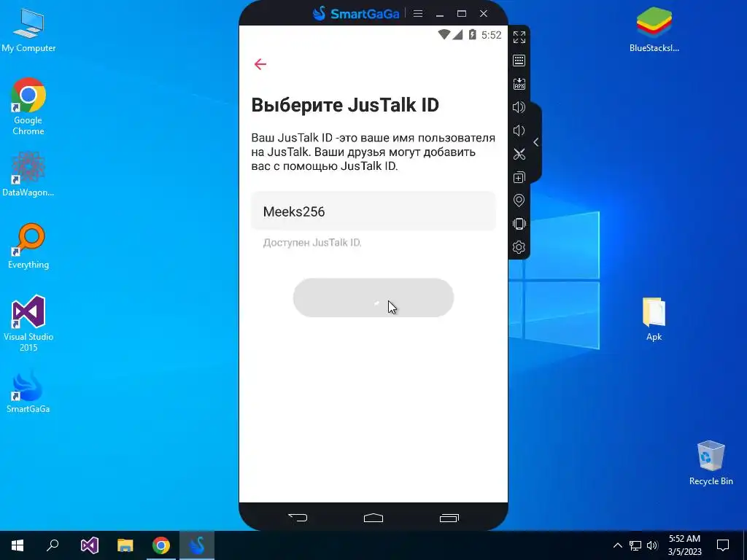The width and height of the screenshot is (747, 560).
Task: Click SmartGaGa taskbar button
Action: coord(197,545)
